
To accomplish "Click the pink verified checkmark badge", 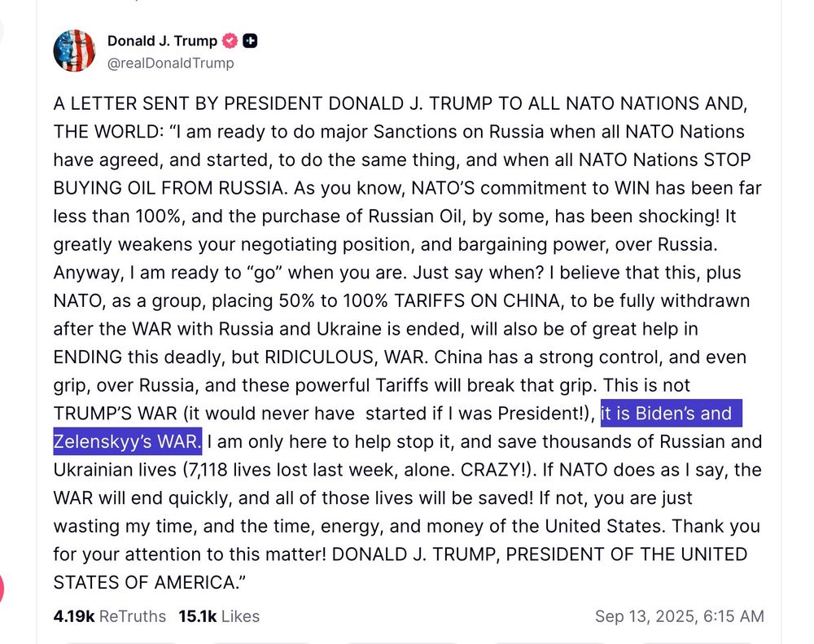I will (230, 41).
